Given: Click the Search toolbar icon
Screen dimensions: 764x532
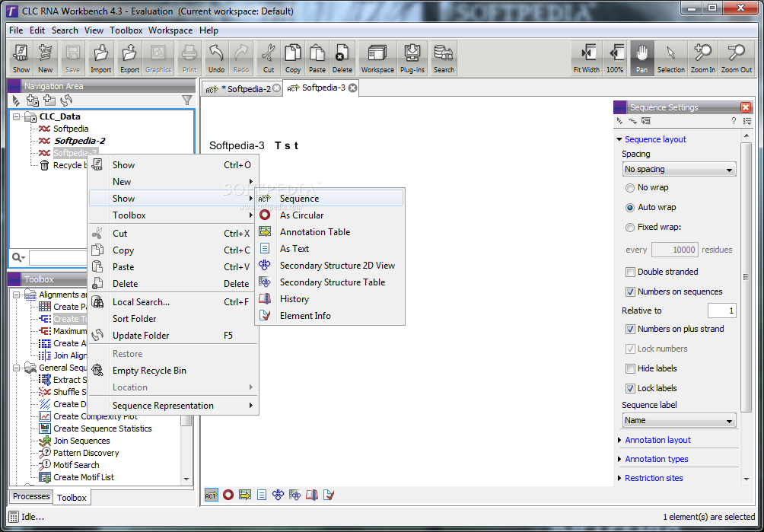Looking at the screenshot, I should (444, 58).
